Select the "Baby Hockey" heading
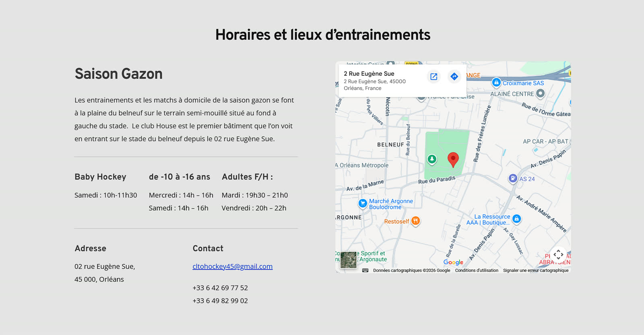 click(x=100, y=177)
